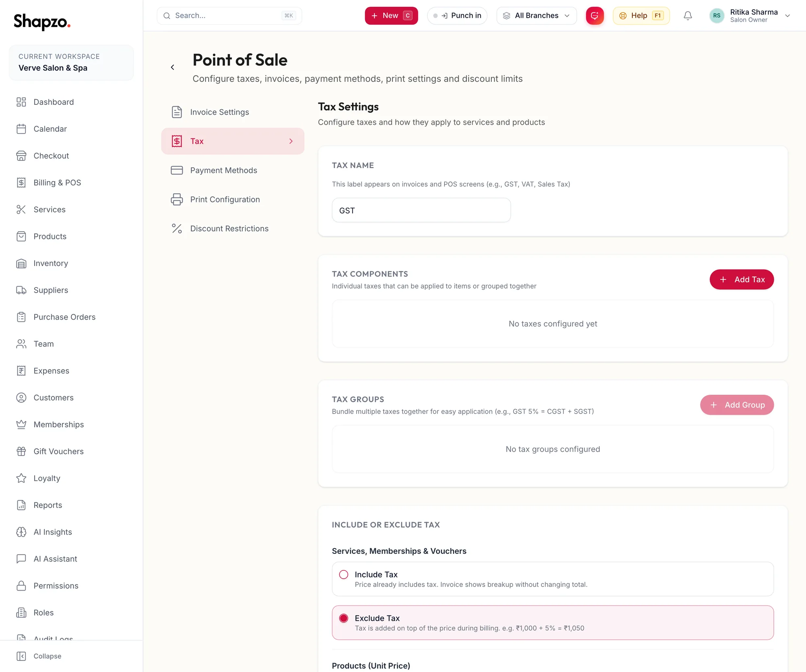Click the red New button
The height and width of the screenshot is (672, 806).
tap(391, 16)
